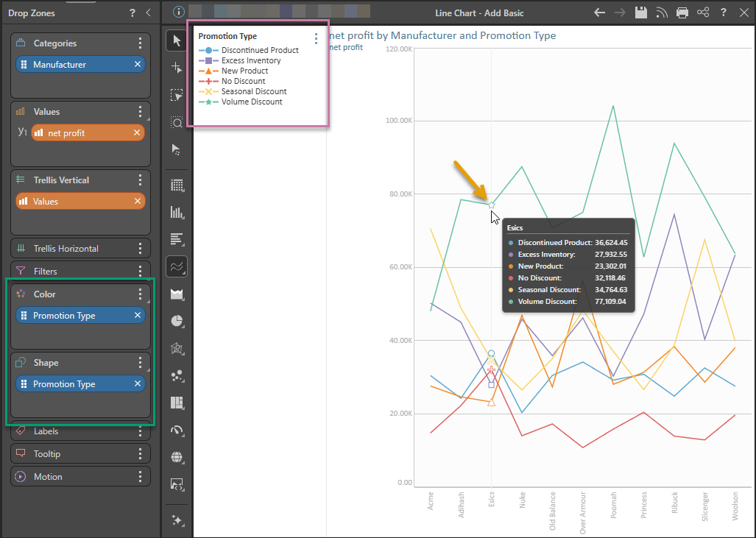Viewport: 756px width, 538px height.
Task: Switch to the column chart icon
Action: coord(177,212)
